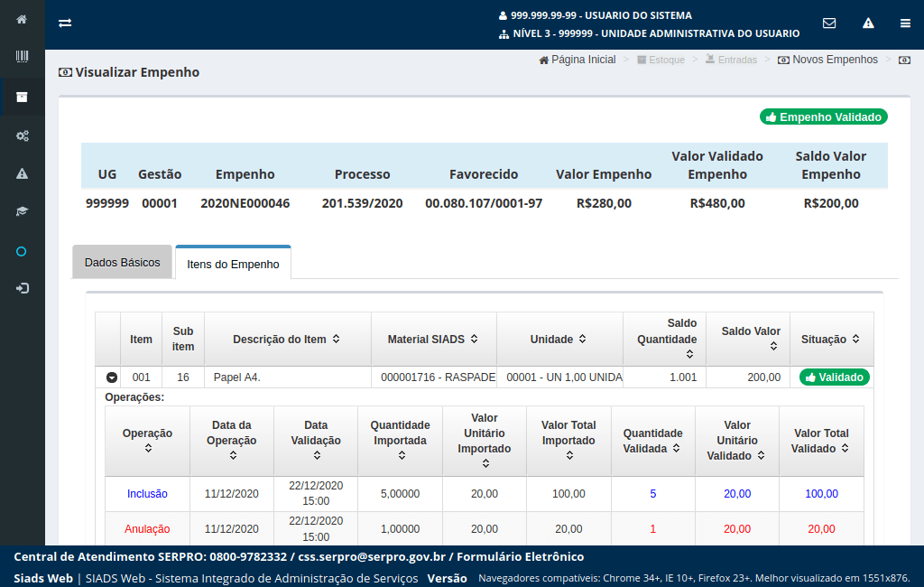This screenshot has width=924, height=587.
Task: Click the Validado badge on item 001
Action: (834, 377)
